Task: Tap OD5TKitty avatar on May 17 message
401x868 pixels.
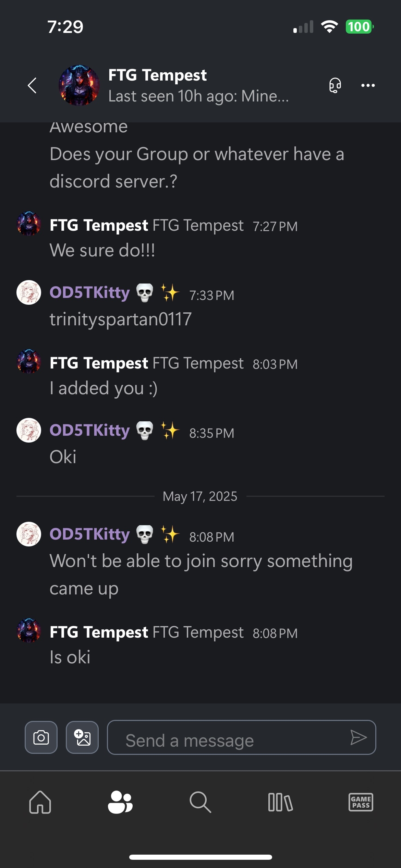Action: point(29,534)
